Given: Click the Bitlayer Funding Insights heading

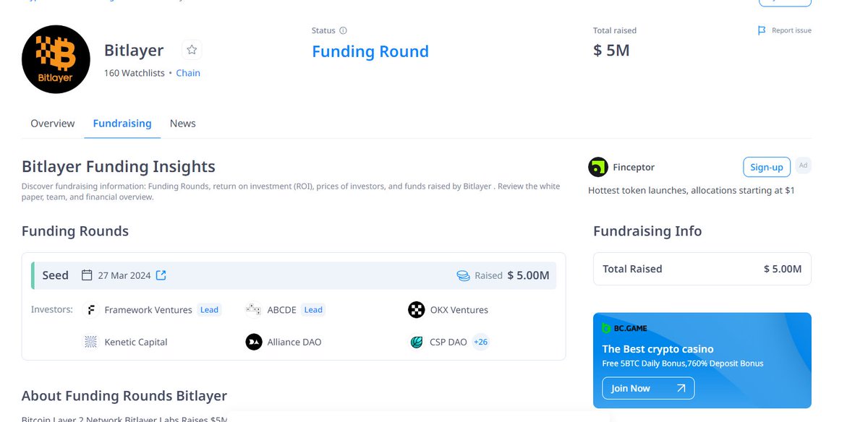Looking at the screenshot, I should tap(119, 167).
